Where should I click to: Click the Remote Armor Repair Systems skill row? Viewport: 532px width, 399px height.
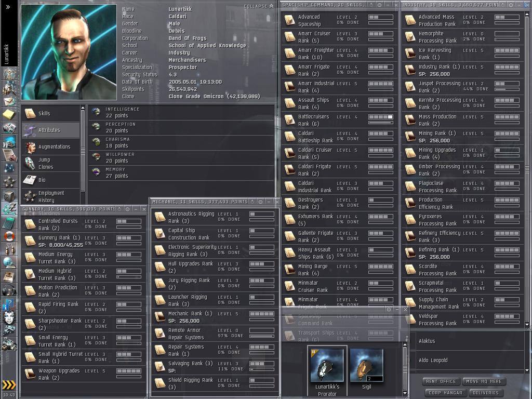pyautogui.click(x=215, y=334)
